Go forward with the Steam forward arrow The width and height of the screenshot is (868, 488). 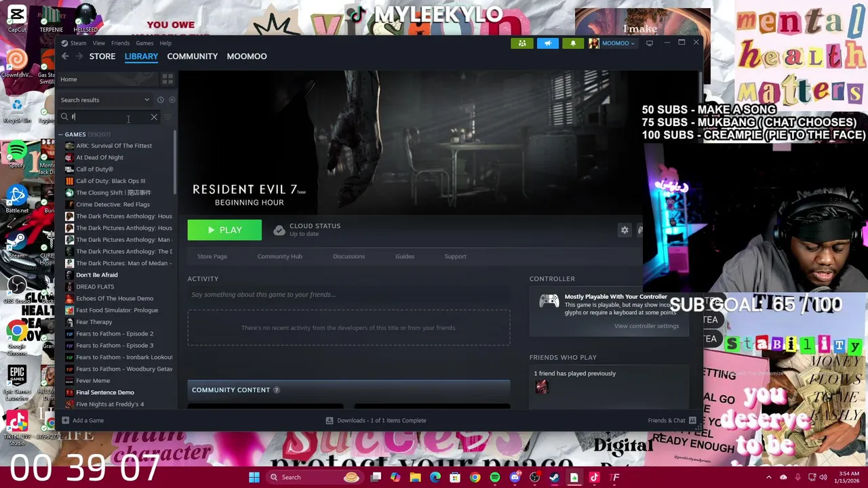coord(79,56)
